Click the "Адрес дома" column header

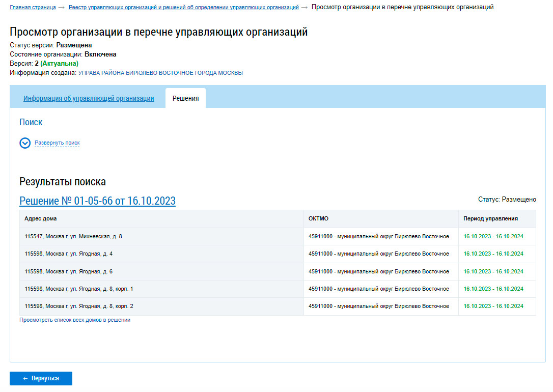[x=41, y=219]
